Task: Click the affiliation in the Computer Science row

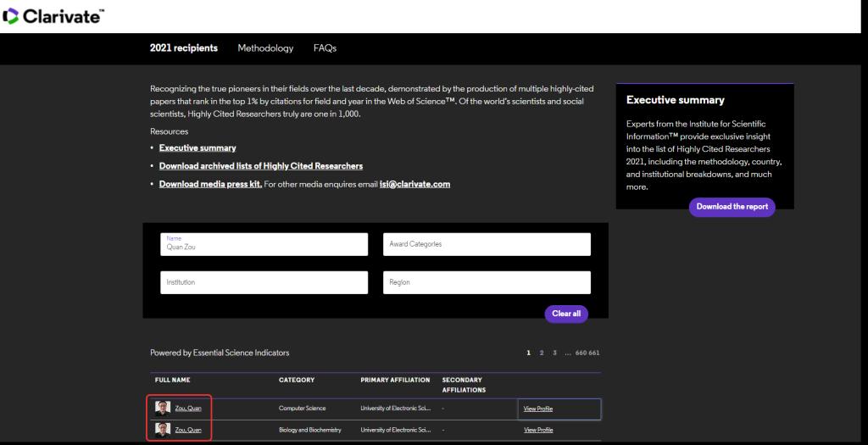Action: click(395, 409)
